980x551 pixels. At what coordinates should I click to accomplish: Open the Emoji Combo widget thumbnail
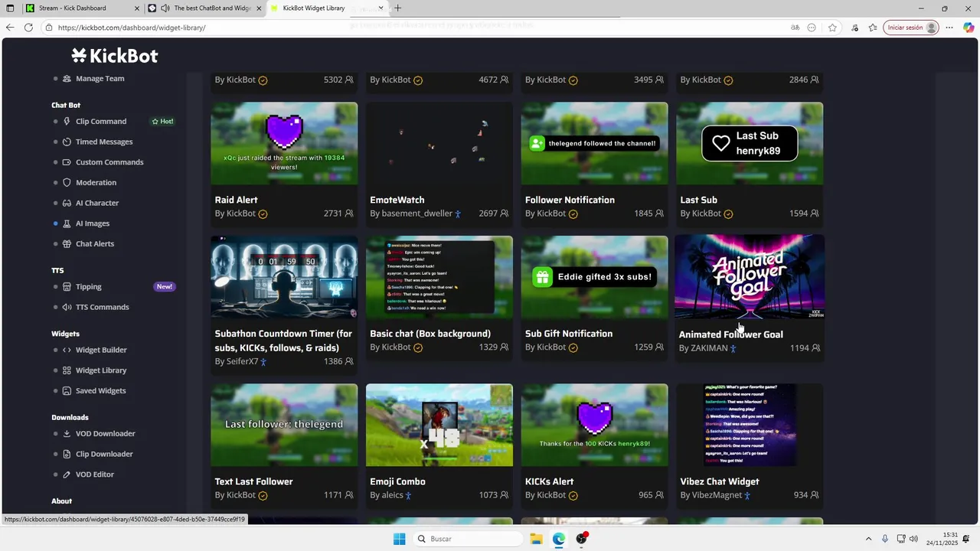[439, 425]
